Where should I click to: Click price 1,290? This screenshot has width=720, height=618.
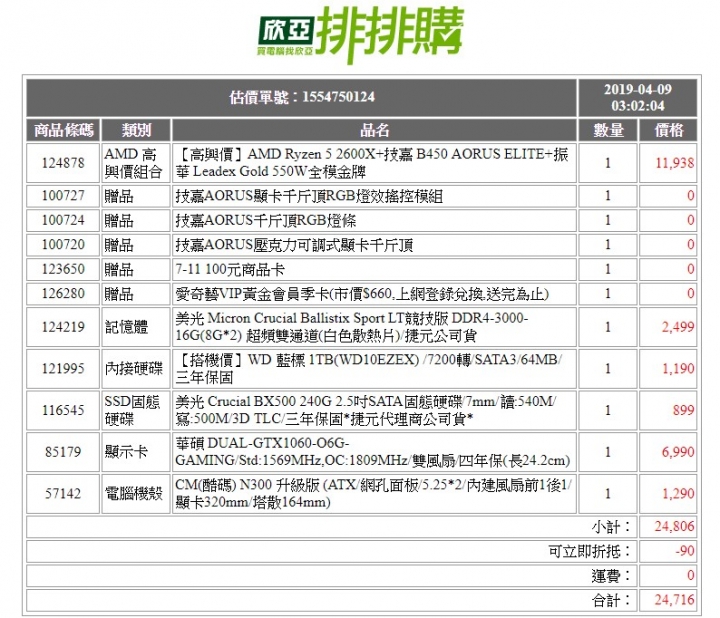tap(678, 494)
